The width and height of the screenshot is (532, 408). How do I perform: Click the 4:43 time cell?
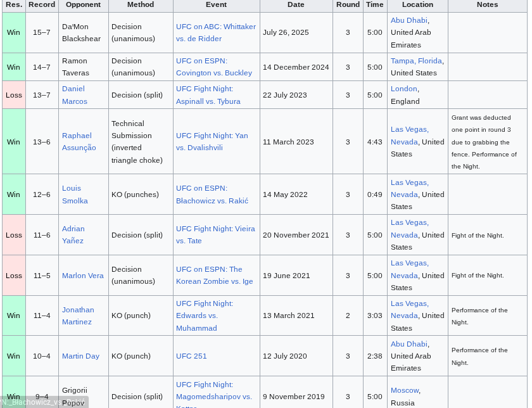375,141
